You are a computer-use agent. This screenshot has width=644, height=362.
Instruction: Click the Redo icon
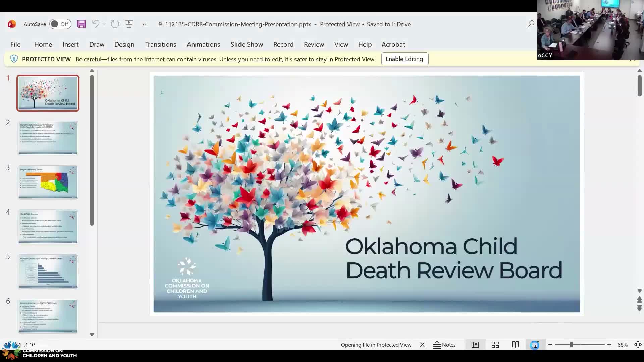click(x=115, y=24)
